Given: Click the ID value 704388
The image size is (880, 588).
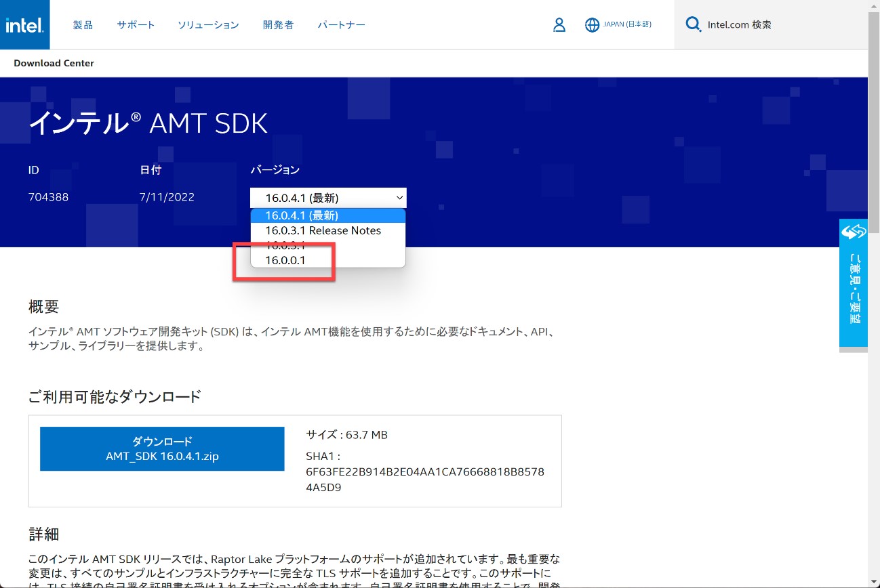Looking at the screenshot, I should (x=48, y=197).
